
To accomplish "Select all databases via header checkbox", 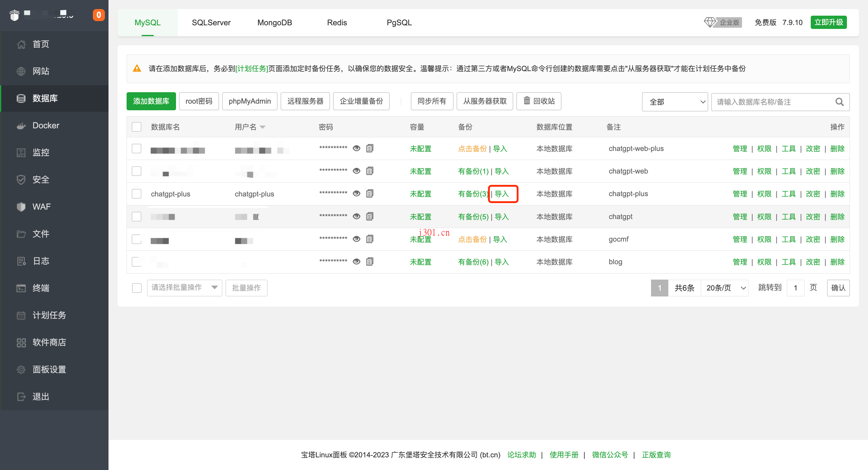I will 137,127.
